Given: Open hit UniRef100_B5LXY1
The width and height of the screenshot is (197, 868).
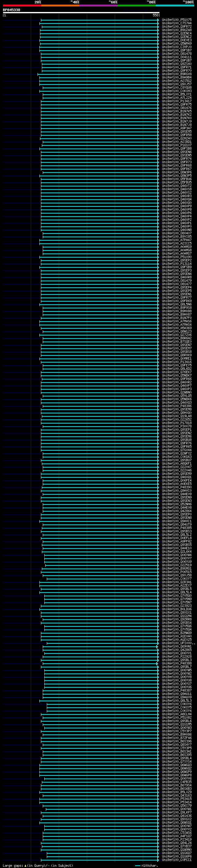Looking at the screenshot, I should pos(177,94).
